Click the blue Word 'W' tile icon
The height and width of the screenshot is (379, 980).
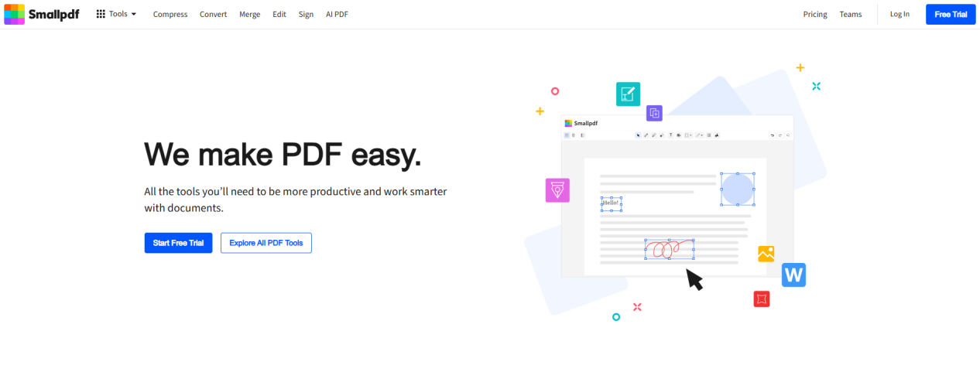tap(793, 275)
